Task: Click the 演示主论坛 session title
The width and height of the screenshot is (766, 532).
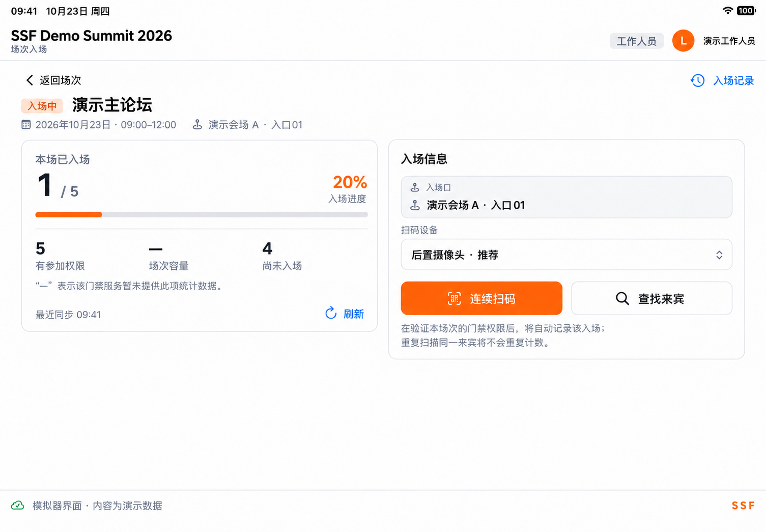Action: coord(112,105)
